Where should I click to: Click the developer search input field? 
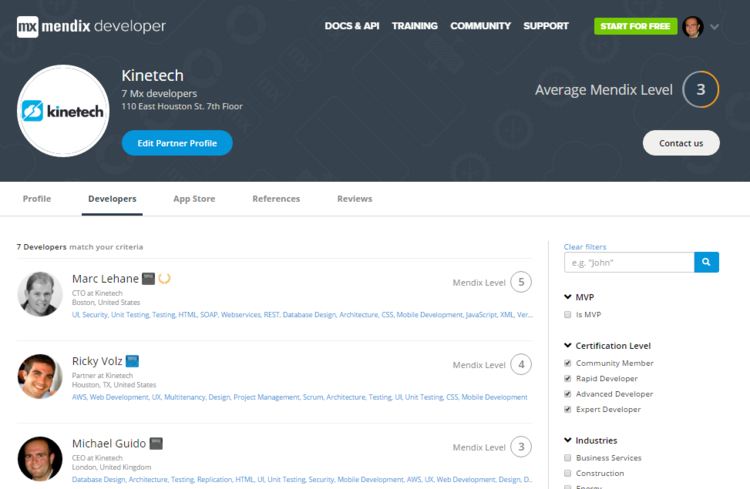[629, 262]
